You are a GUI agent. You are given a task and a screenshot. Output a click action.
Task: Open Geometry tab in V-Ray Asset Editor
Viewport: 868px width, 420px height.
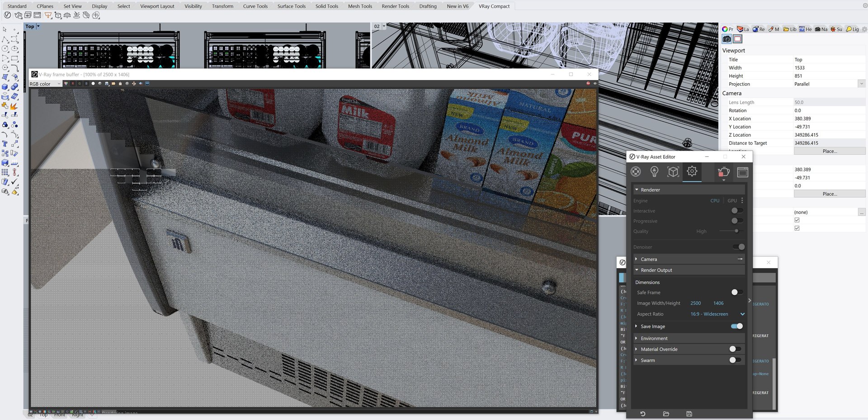(x=673, y=172)
